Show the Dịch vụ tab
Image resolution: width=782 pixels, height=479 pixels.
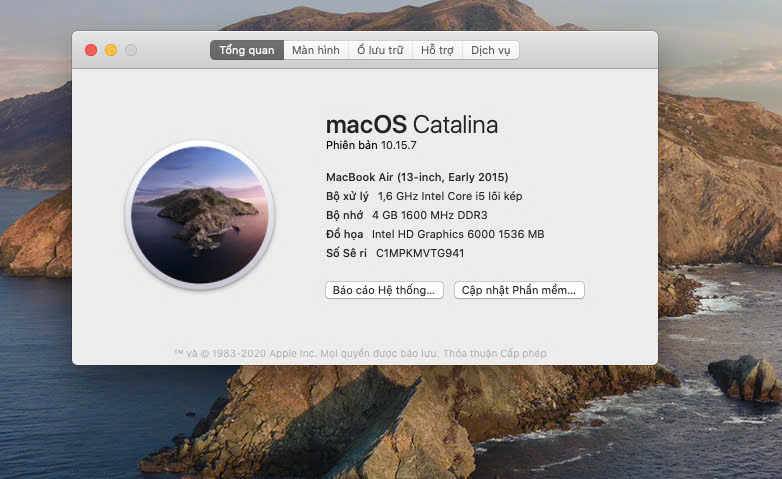[490, 50]
